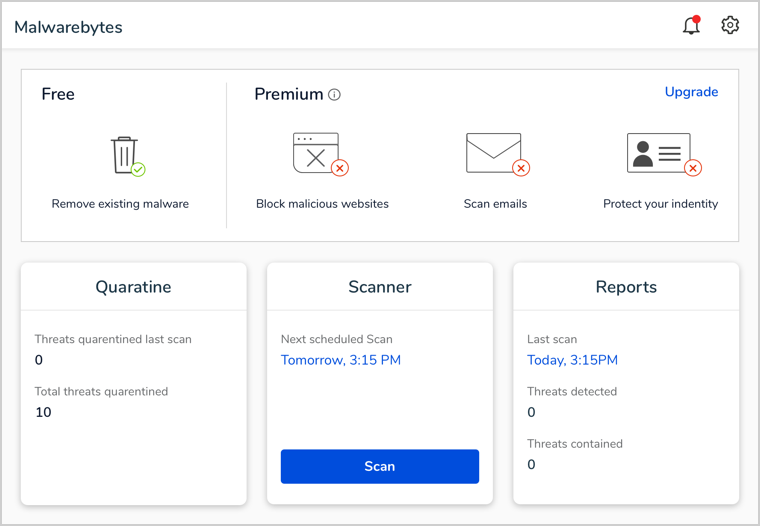Click the Threats contained label
760x526 pixels.
[575, 444]
